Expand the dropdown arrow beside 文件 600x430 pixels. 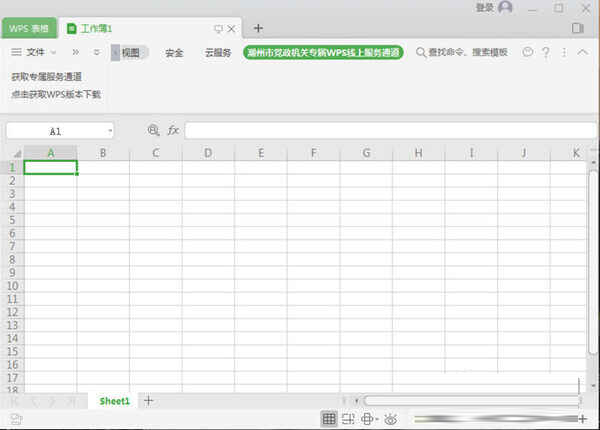(x=53, y=52)
